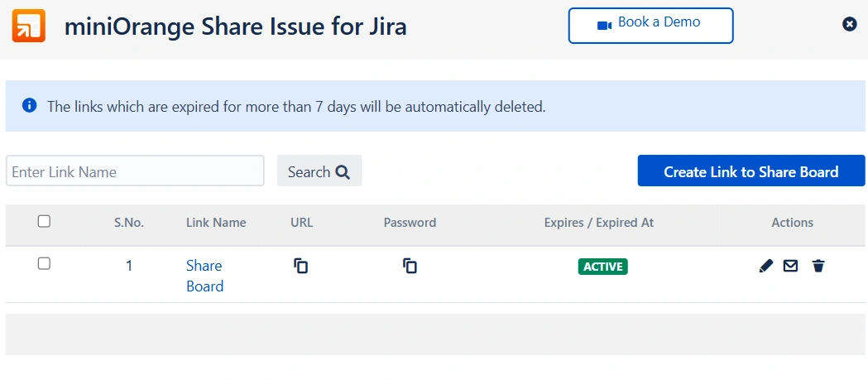Edit the Share Board link with pencil icon
Viewport: 868px width, 380px height.
click(766, 266)
